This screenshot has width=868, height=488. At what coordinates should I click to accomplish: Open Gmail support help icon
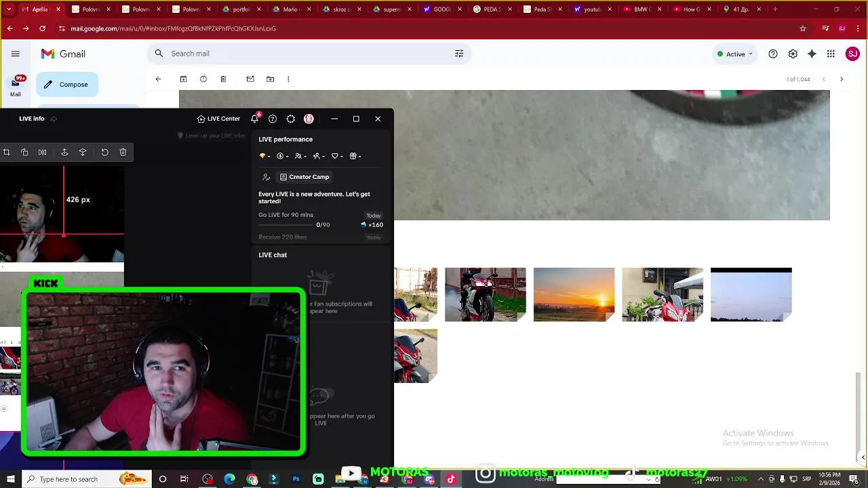click(x=773, y=54)
